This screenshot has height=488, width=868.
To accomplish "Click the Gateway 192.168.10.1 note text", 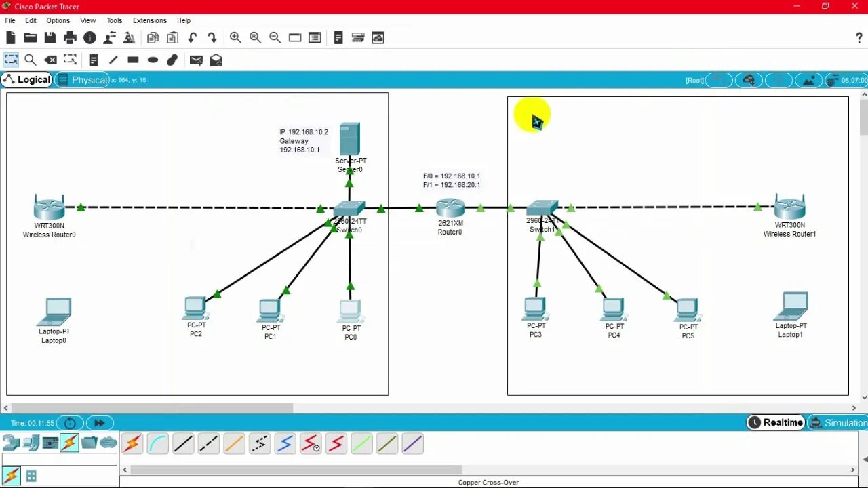I will [x=300, y=145].
